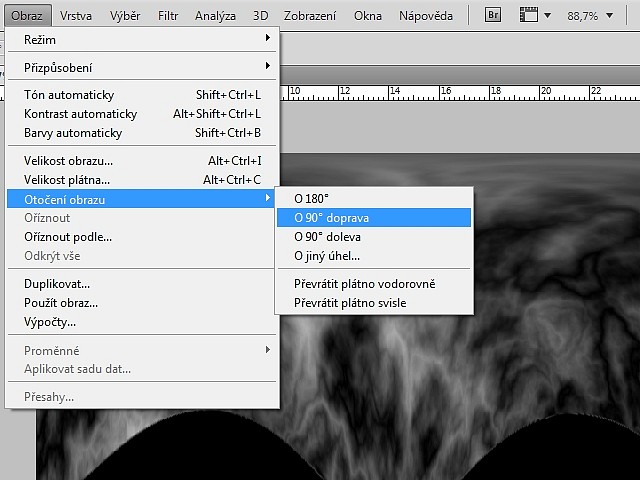Select Převrátit plátno vodorovně

pyautogui.click(x=374, y=284)
